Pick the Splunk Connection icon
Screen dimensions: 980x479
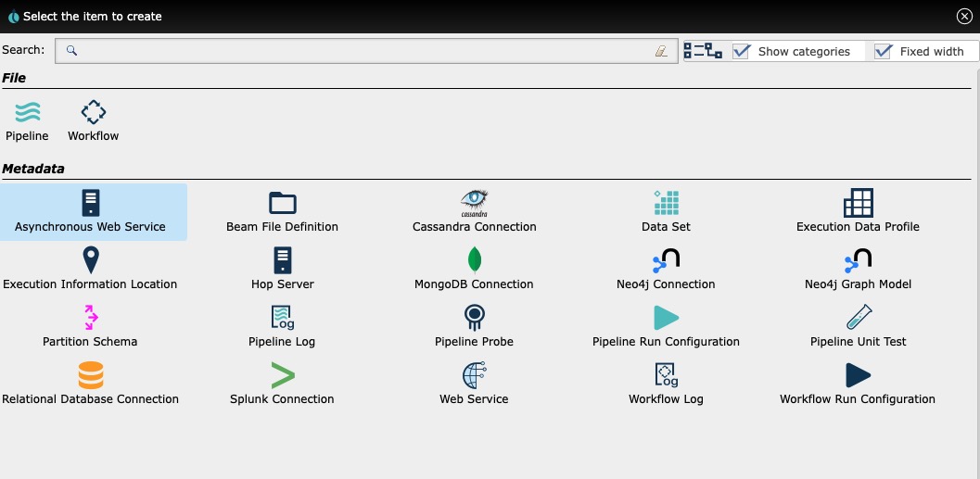282,375
